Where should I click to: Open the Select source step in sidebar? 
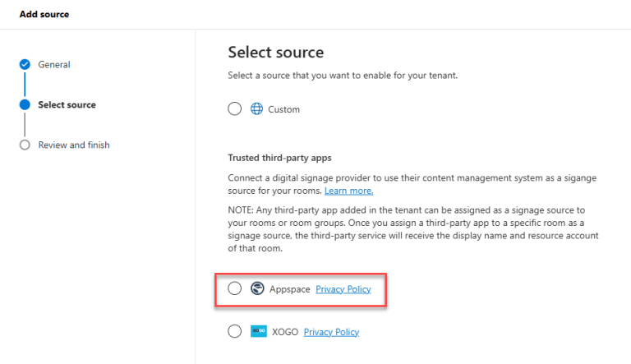click(67, 105)
